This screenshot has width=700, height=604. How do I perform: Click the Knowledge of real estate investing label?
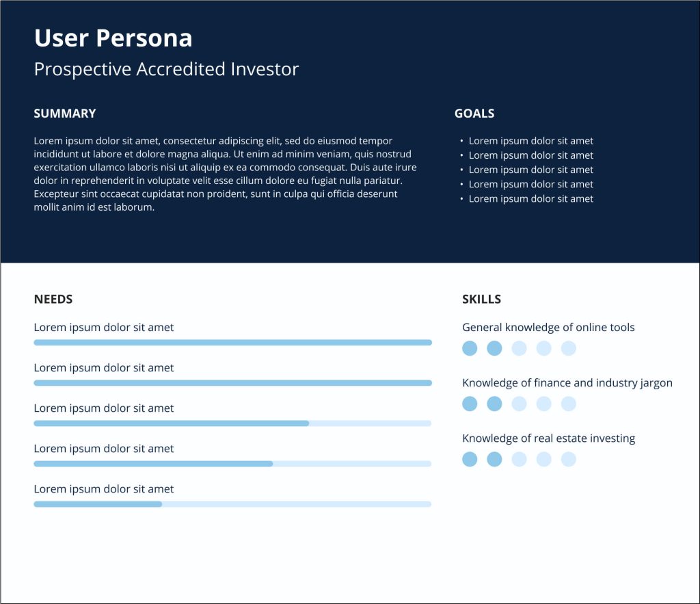(548, 438)
